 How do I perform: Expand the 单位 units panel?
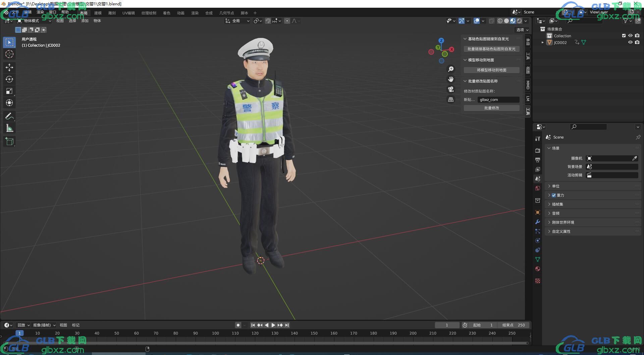click(556, 186)
